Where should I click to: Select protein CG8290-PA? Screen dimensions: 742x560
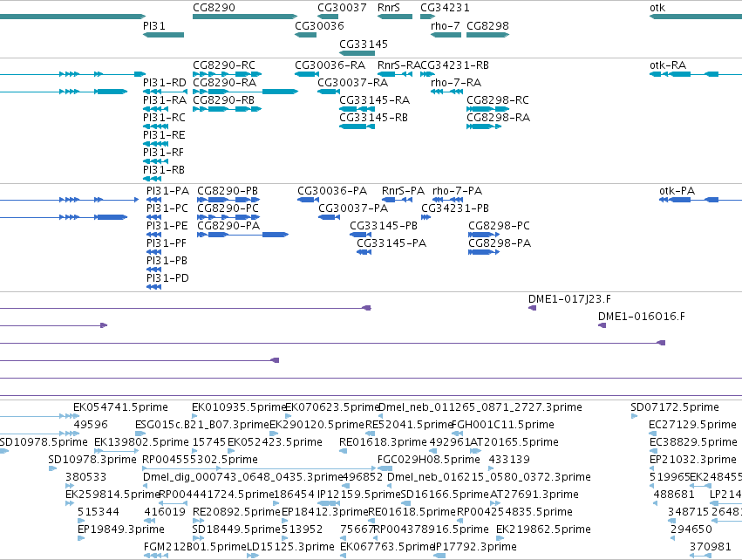242,235
